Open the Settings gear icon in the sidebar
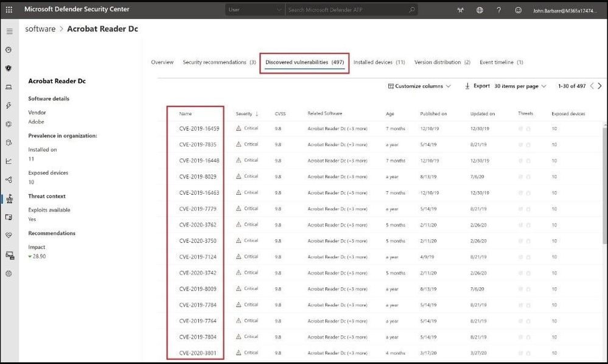 pos(9,274)
